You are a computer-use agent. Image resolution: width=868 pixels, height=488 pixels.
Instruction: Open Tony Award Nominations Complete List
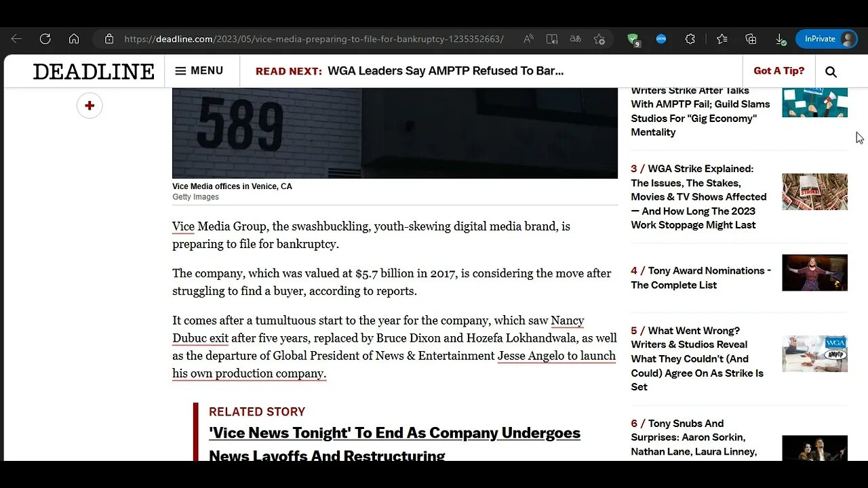coord(701,277)
